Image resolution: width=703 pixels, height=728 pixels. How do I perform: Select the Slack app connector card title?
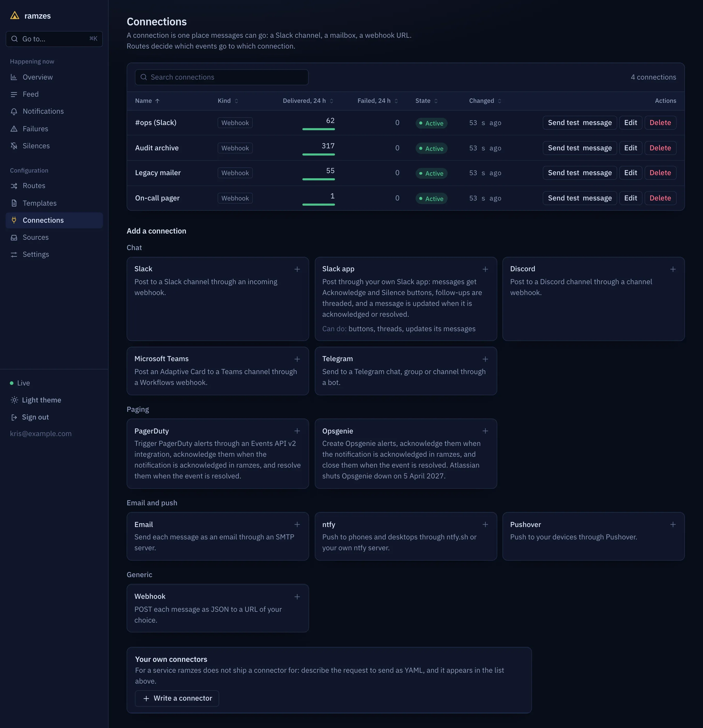pyautogui.click(x=338, y=268)
